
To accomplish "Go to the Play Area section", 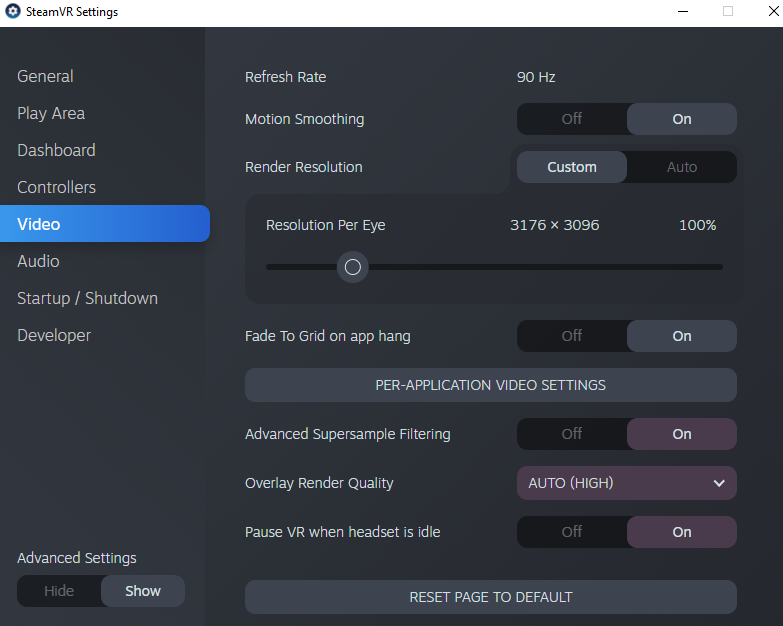I will pos(51,113).
